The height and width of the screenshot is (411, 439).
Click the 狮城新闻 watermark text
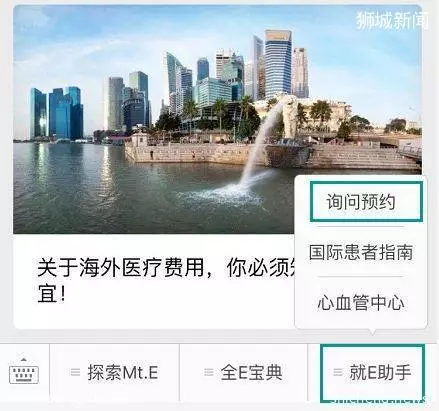(x=392, y=20)
